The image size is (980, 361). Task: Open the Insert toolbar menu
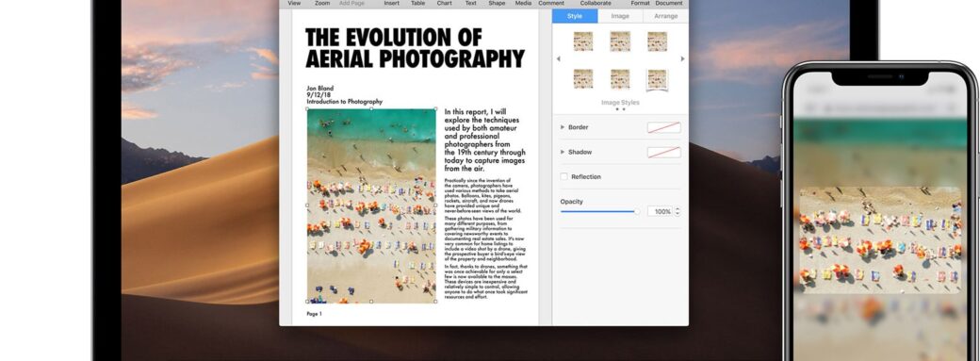coord(391,3)
